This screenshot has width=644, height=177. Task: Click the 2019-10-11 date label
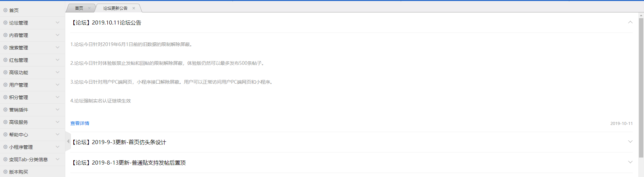621,124
